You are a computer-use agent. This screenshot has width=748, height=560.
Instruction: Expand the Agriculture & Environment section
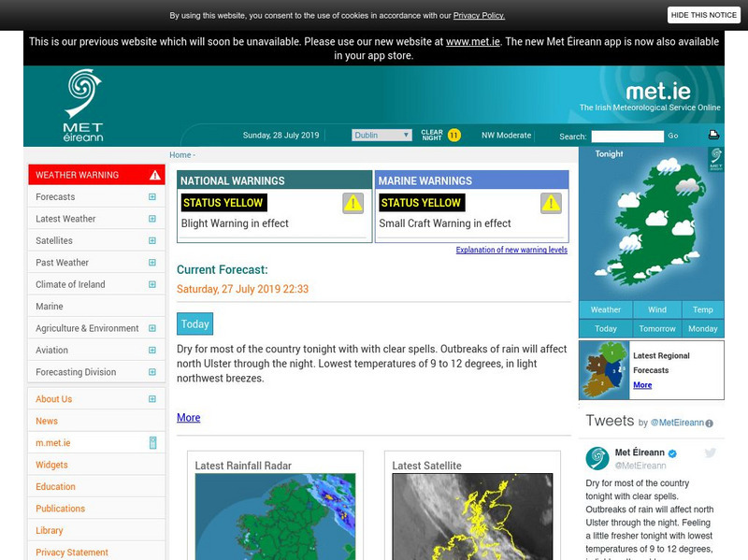tap(152, 328)
